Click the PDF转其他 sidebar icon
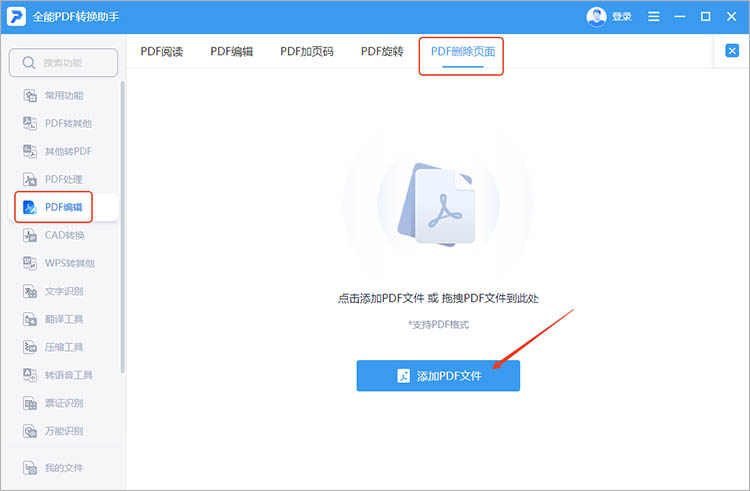This screenshot has height=491, width=750. click(x=30, y=123)
